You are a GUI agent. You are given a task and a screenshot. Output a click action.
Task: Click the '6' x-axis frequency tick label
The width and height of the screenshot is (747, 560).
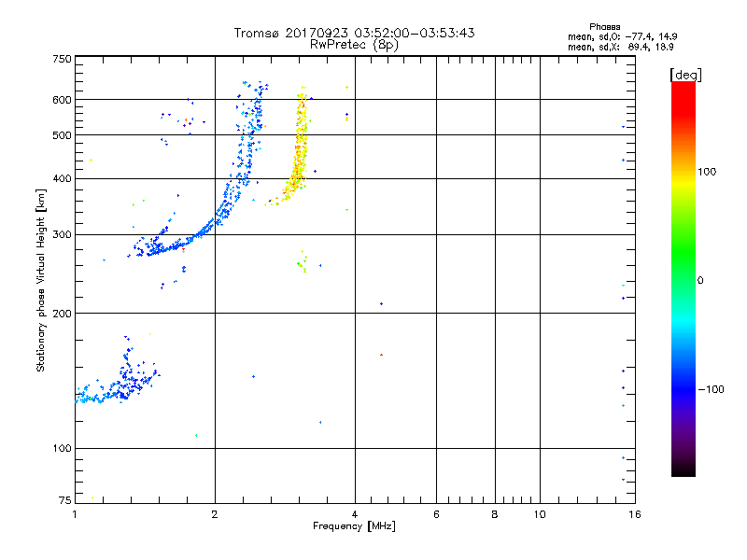pyautogui.click(x=436, y=514)
